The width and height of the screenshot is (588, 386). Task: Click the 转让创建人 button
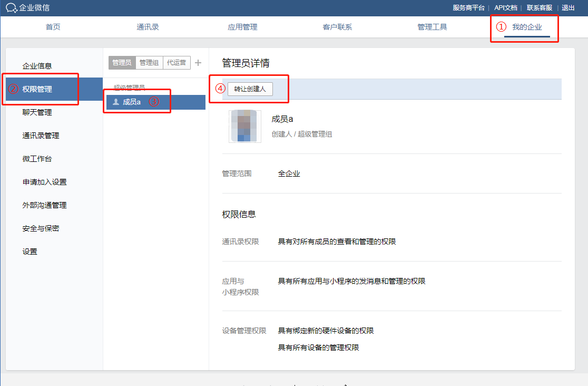(x=250, y=89)
